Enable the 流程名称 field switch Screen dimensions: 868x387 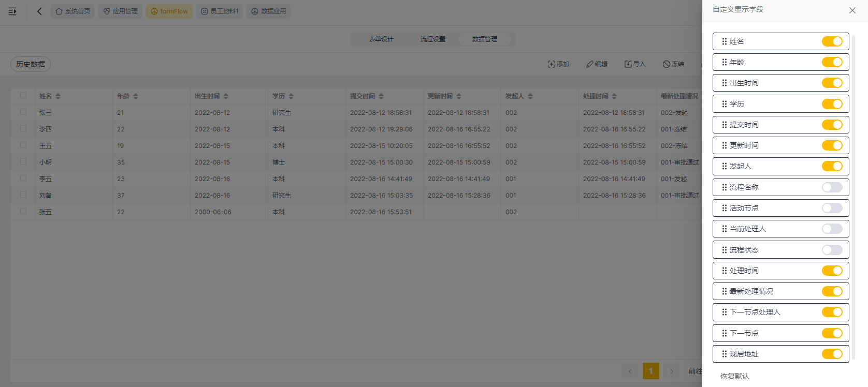[832, 187]
